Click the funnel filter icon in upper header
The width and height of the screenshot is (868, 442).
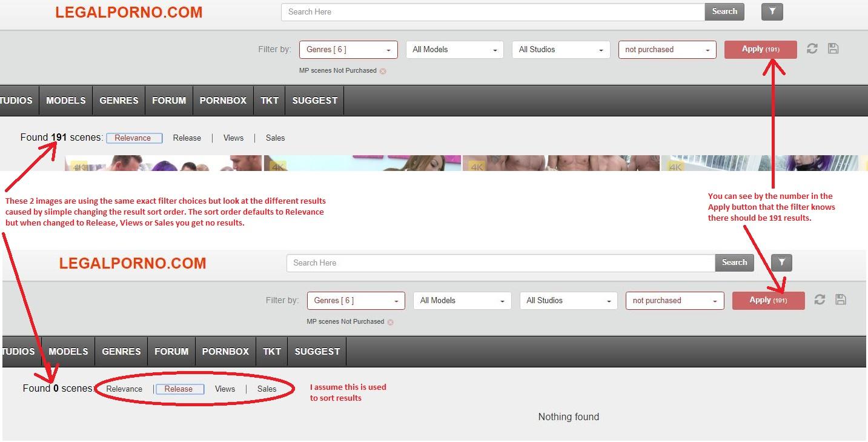(x=772, y=12)
